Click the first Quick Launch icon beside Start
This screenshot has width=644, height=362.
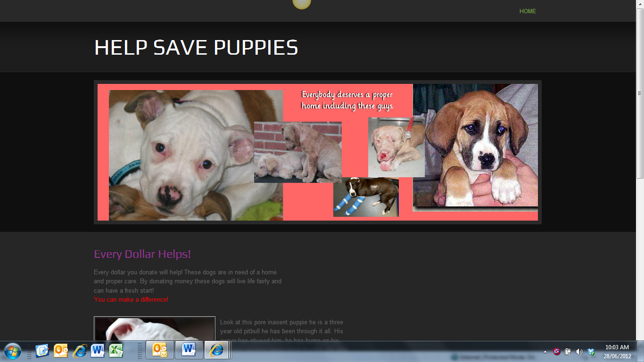[x=42, y=351]
